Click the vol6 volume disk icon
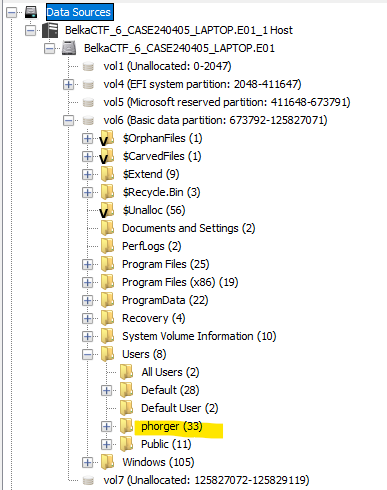The height and width of the screenshot is (490, 387). [x=88, y=121]
